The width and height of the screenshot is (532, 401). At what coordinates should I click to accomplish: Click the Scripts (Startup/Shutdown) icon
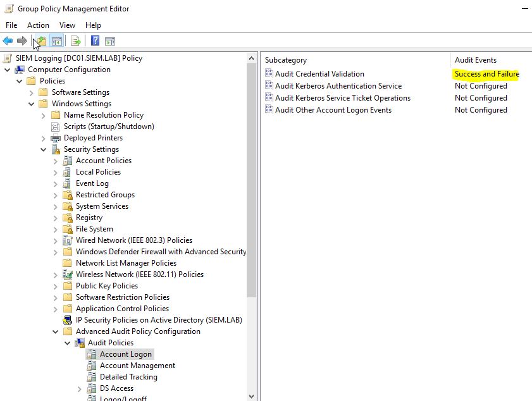[55, 126]
